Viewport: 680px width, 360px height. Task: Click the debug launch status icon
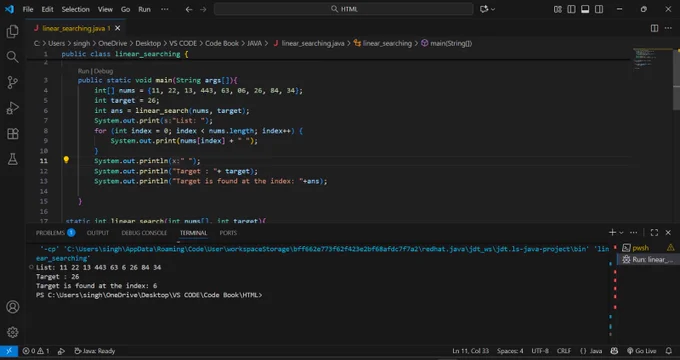(62, 351)
